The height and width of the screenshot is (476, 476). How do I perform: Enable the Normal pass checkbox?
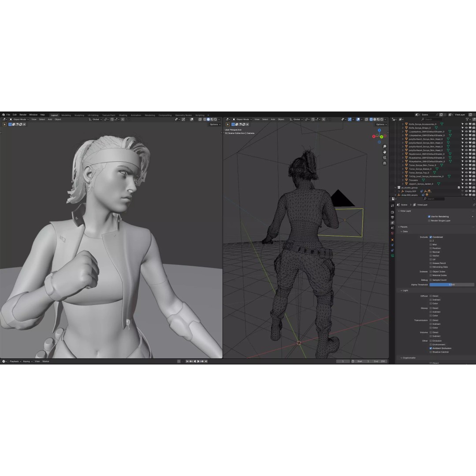pyautogui.click(x=431, y=252)
